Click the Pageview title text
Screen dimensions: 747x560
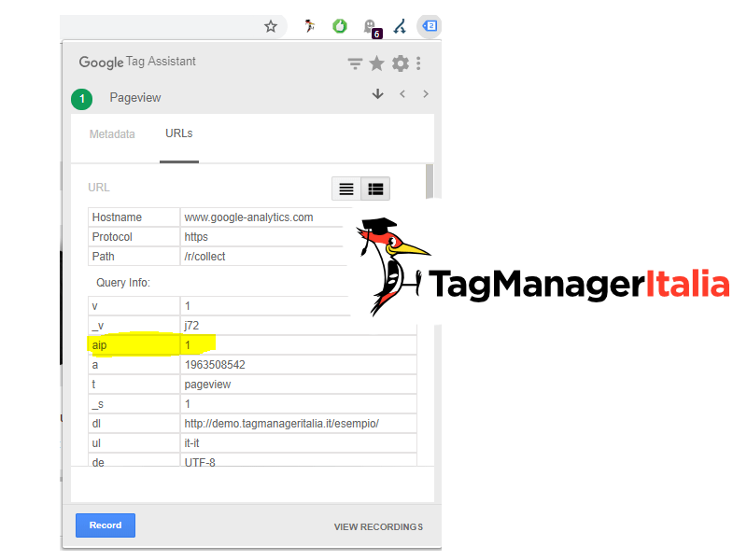pyautogui.click(x=135, y=98)
